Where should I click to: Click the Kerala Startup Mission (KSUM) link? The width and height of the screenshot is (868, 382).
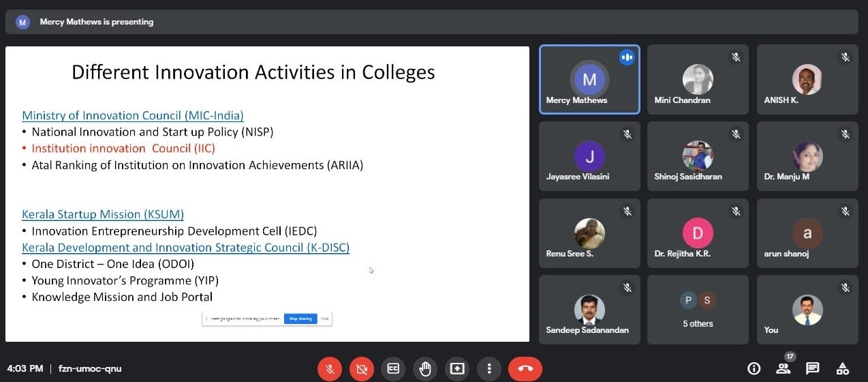103,214
